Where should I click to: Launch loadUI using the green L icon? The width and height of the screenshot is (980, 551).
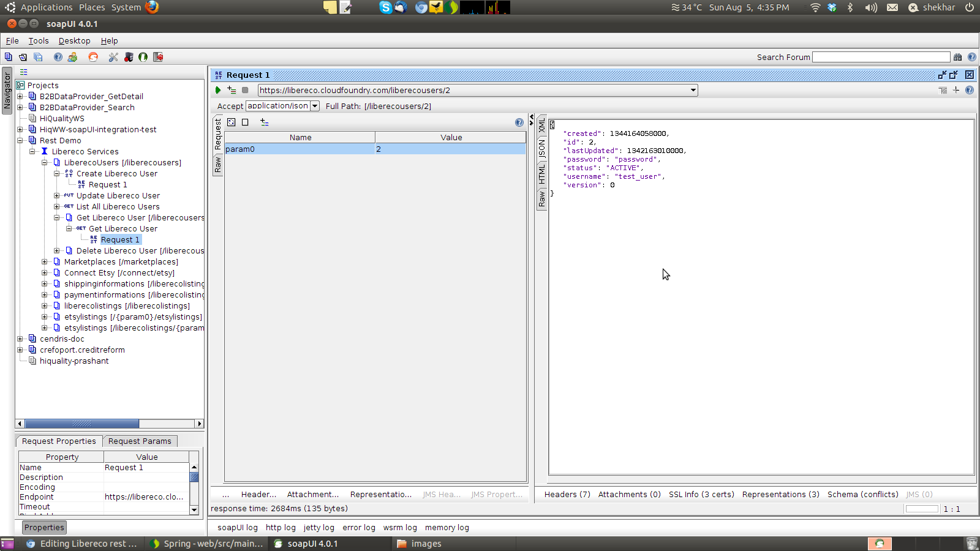143,57
